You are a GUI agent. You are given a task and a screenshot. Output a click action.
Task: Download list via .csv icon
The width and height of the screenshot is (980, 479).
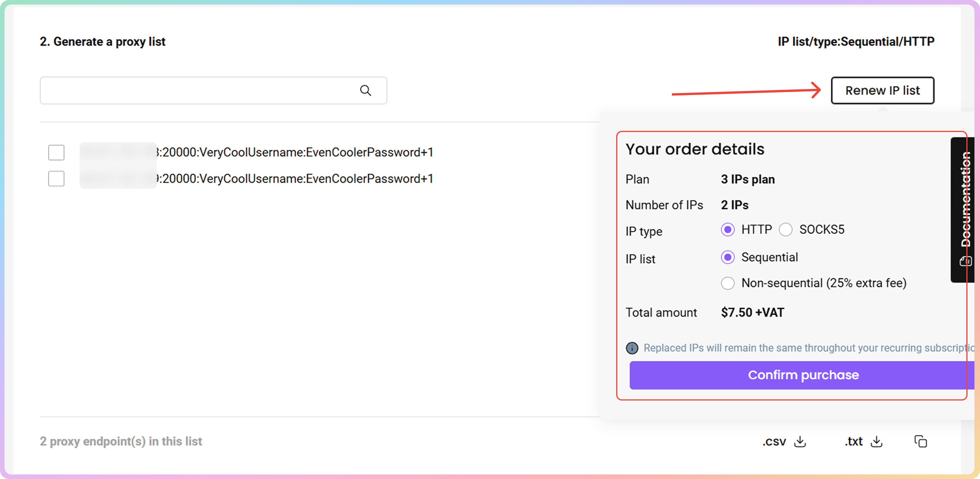click(800, 441)
